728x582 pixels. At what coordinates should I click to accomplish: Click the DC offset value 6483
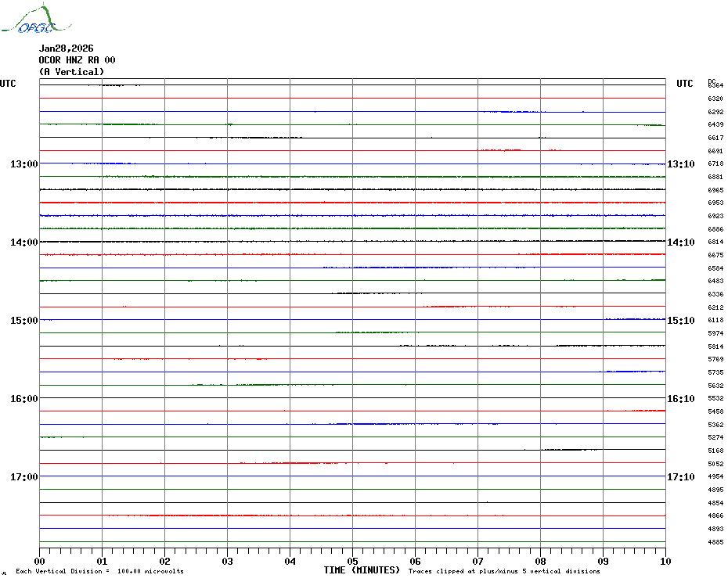coord(715,282)
